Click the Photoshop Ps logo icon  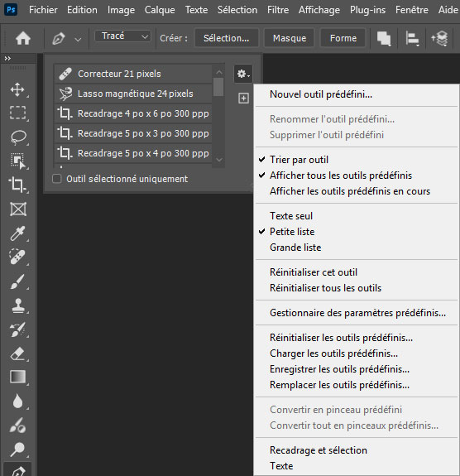point(11,10)
